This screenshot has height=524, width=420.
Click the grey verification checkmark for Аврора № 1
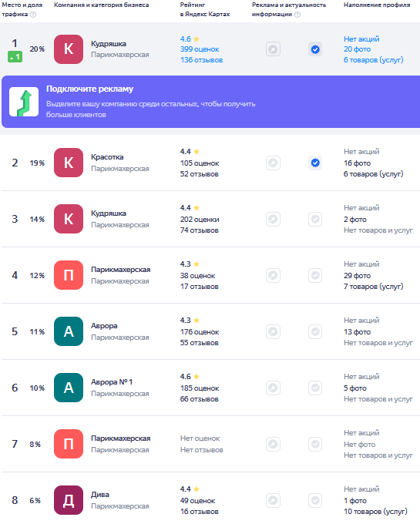pos(315,388)
